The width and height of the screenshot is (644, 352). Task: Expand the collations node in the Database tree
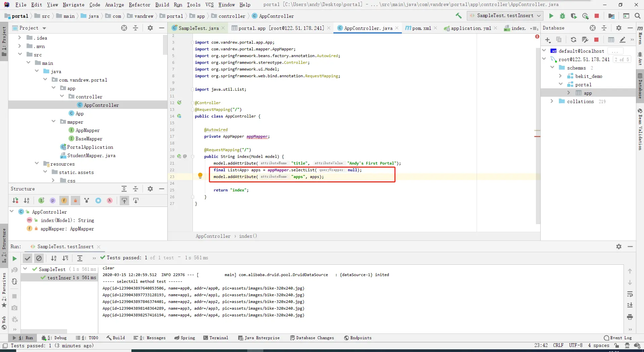tap(552, 101)
